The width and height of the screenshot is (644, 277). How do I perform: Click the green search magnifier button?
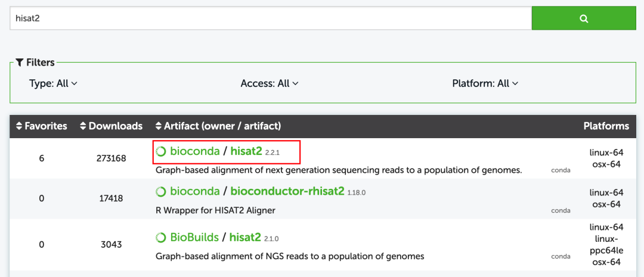pyautogui.click(x=584, y=18)
